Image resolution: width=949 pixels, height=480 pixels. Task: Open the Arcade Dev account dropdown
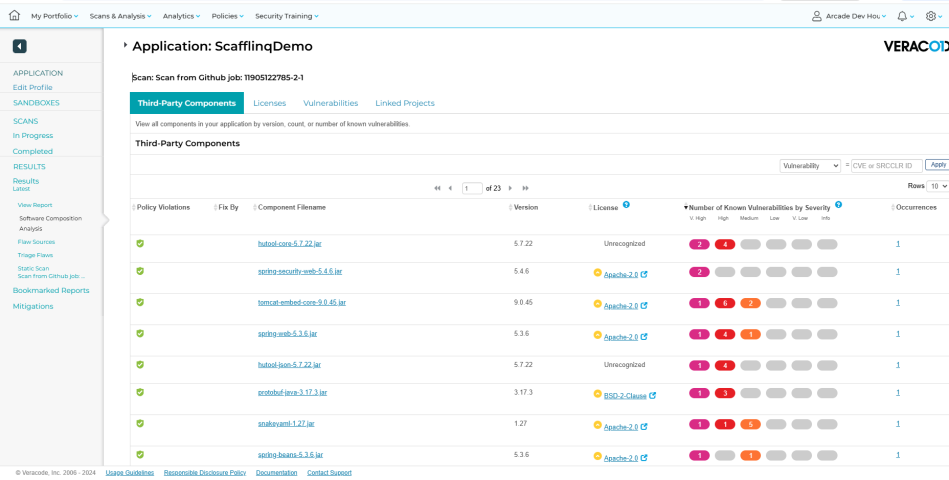pyautogui.click(x=856, y=16)
